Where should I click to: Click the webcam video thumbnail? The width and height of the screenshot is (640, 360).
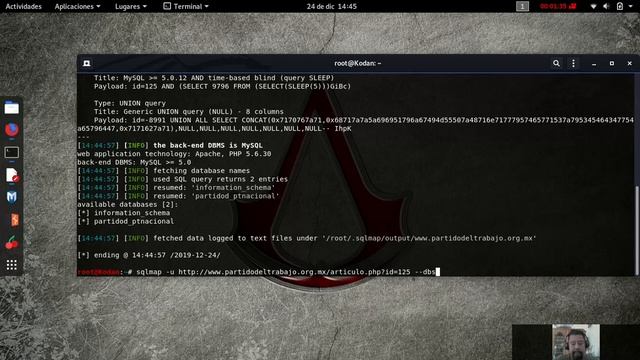click(x=576, y=342)
